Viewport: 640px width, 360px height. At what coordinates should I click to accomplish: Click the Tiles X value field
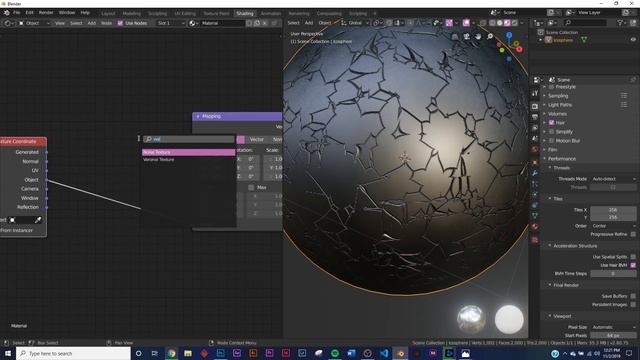613,210
